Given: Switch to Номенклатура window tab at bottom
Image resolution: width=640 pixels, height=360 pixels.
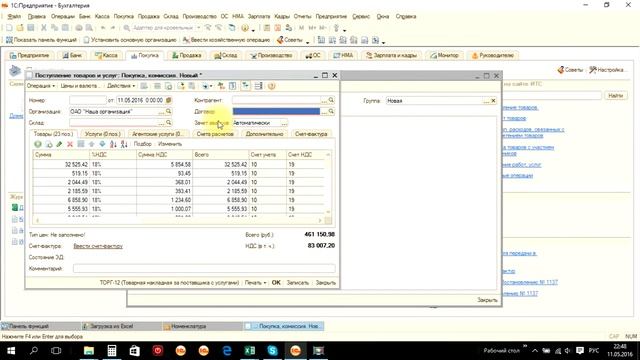Looking at the screenshot, I should [202, 326].
